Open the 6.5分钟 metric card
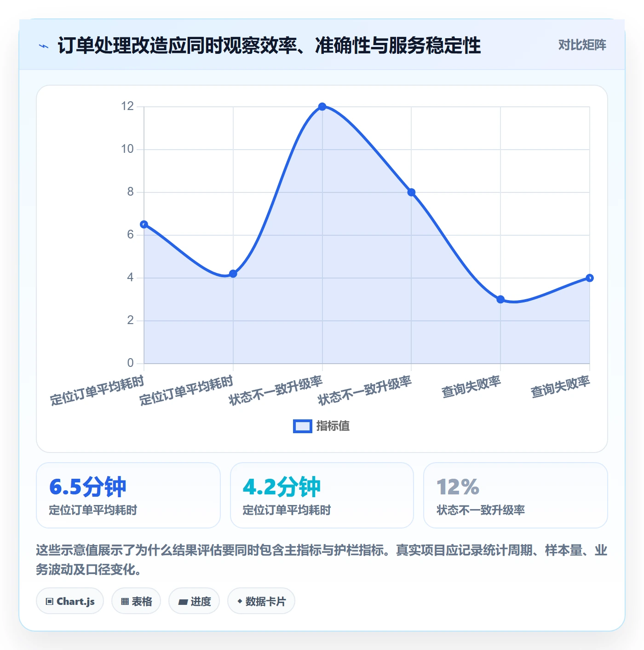 pos(128,495)
